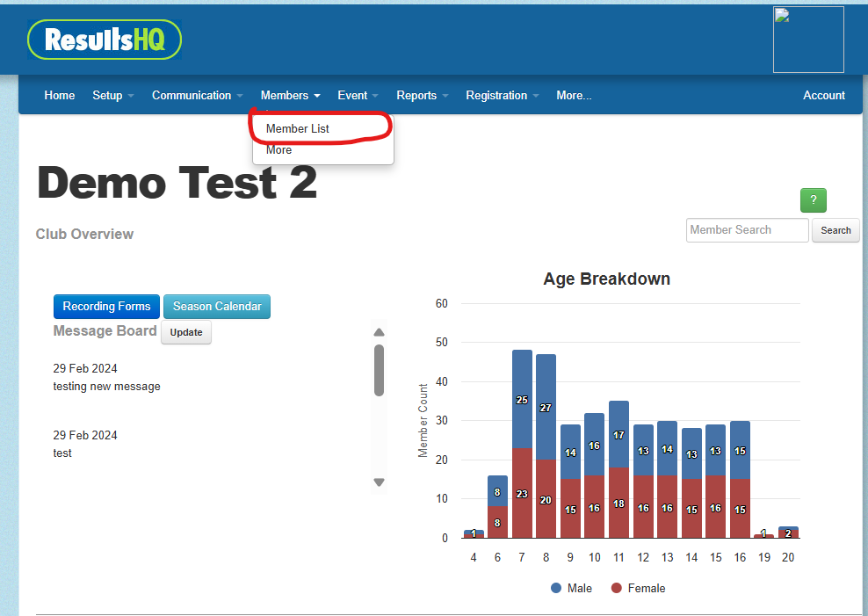Click the green help question mark button
Screen dimensions: 868x616
point(813,199)
